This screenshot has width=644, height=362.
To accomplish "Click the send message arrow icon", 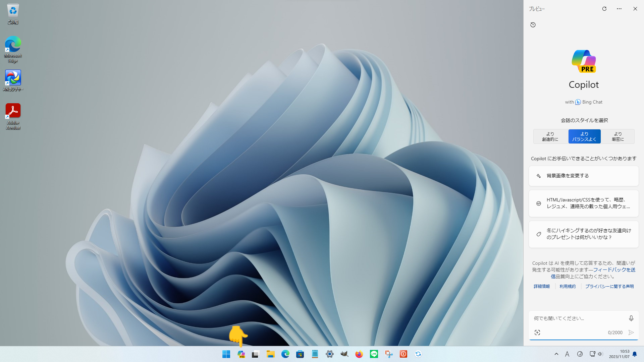I will tap(631, 333).
